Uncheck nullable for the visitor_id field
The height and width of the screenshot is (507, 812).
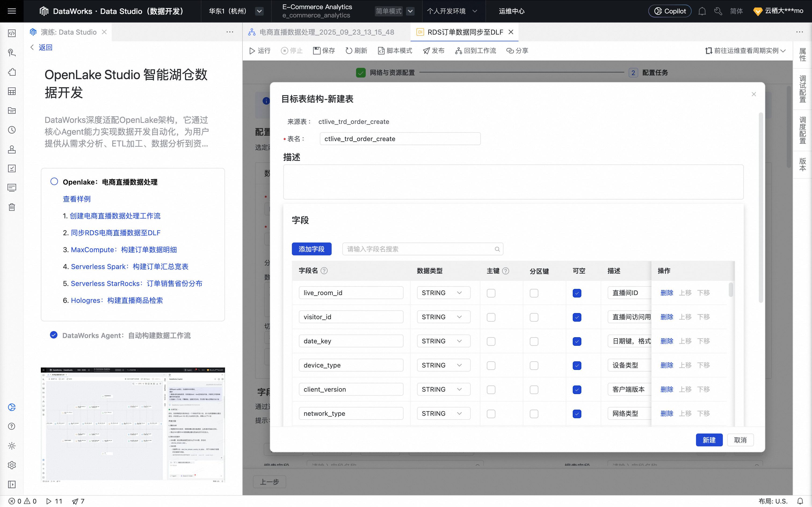coord(577,317)
